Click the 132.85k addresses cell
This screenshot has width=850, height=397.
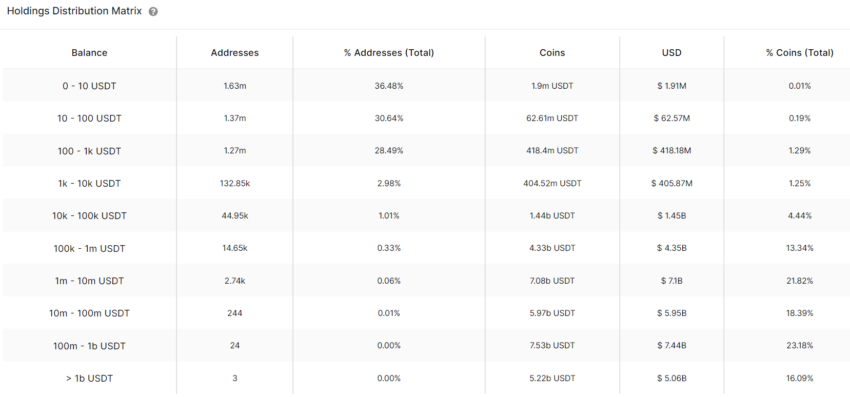[235, 183]
